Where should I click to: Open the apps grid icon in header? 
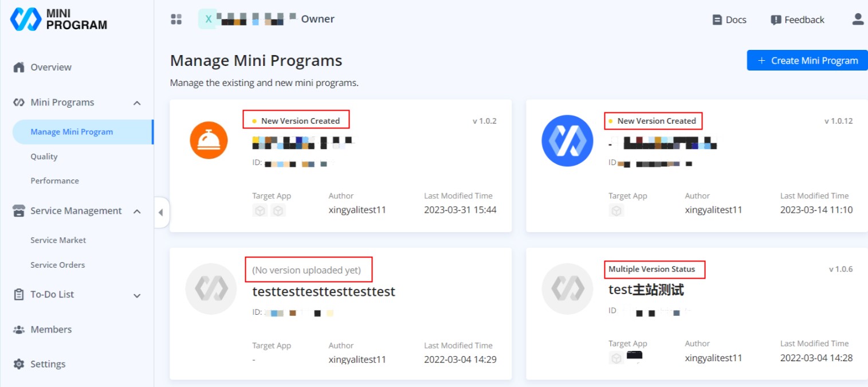[176, 19]
